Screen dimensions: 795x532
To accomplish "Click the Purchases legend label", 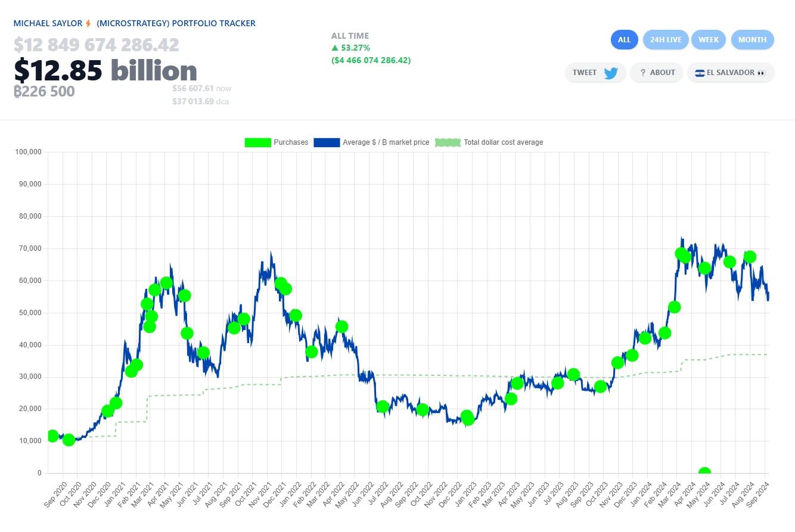I will point(291,142).
